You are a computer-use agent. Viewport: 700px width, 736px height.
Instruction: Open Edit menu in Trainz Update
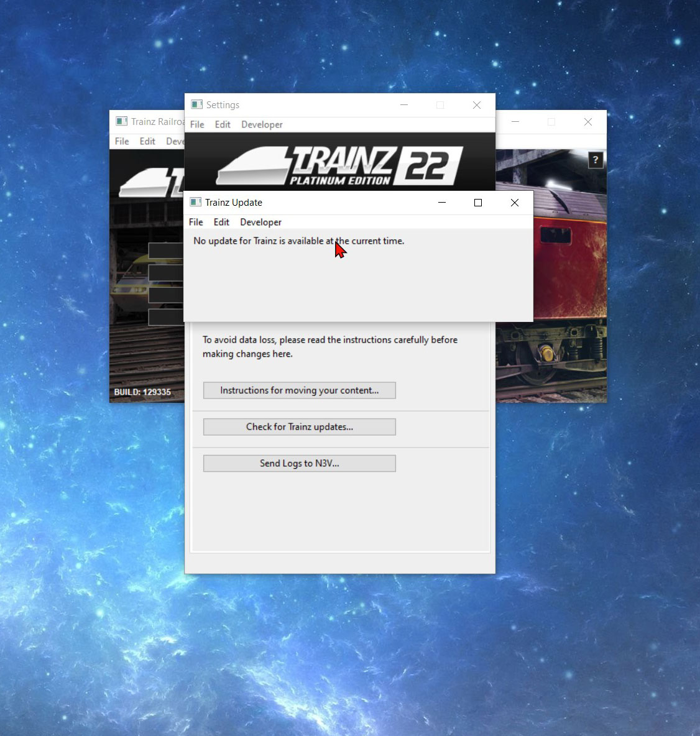coord(221,223)
